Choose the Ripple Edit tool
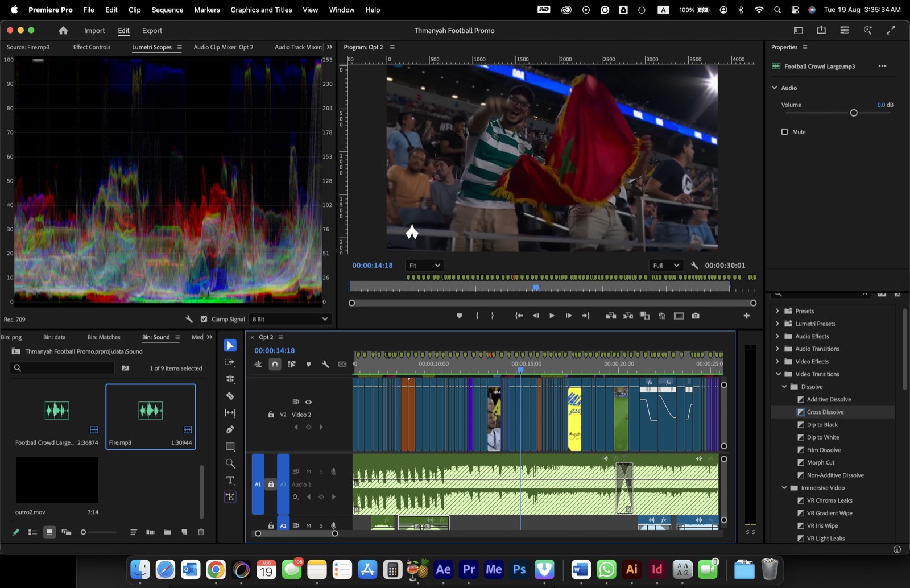The height and width of the screenshot is (588, 910). [x=230, y=379]
